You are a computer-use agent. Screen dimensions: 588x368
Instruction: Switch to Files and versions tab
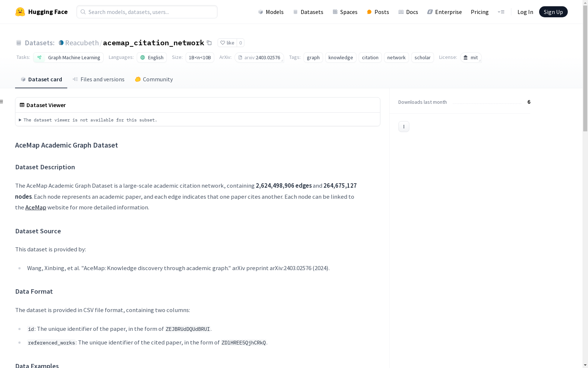pyautogui.click(x=98, y=79)
